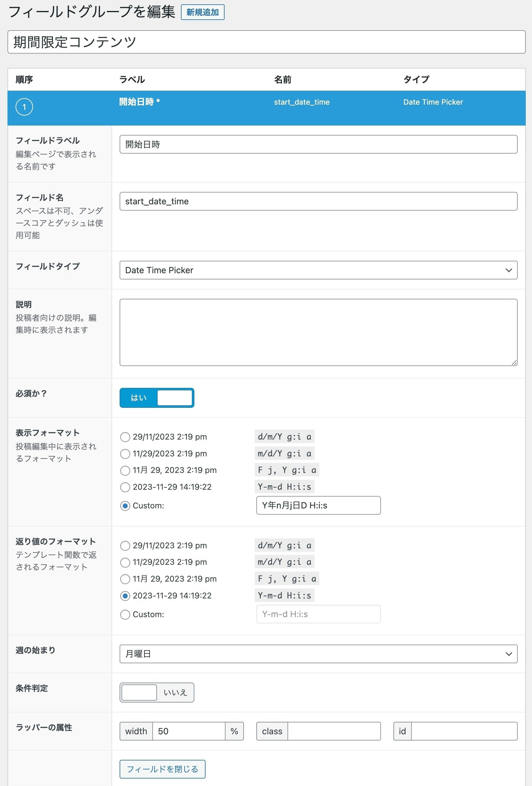
Task: Click the start_date_time name in blue header row
Action: [x=302, y=102]
